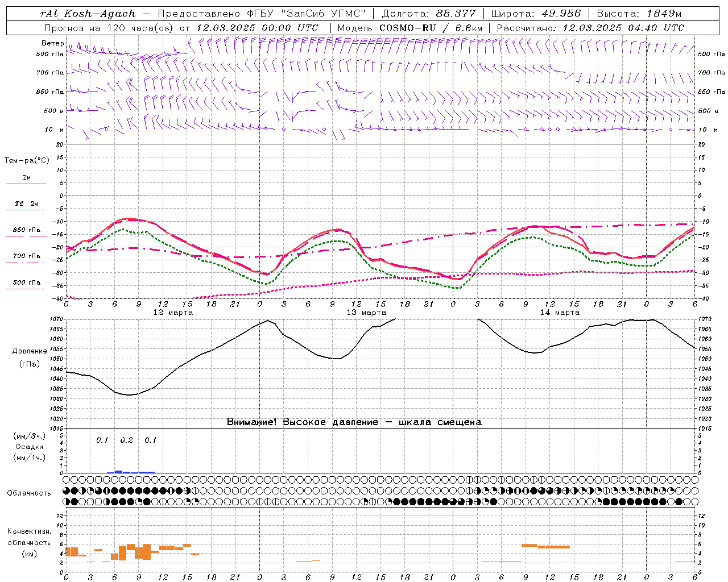Click the Td 2м dew point legend entry

(x=27, y=203)
